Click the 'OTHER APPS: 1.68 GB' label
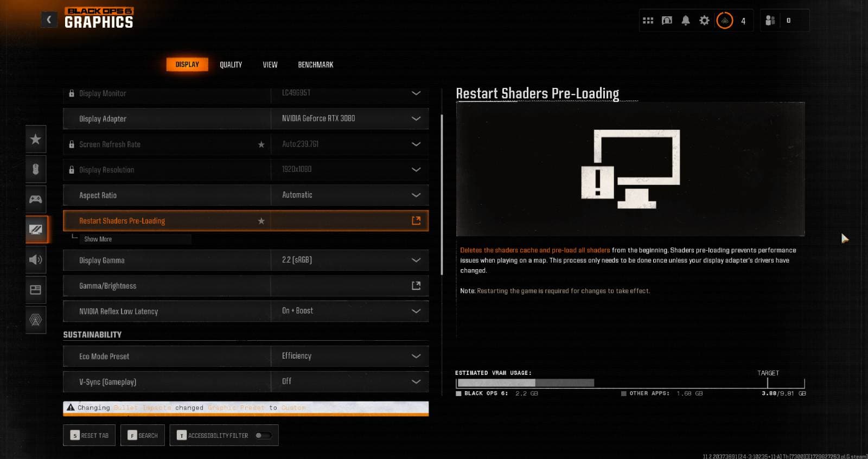Viewport: 868px width, 459px height. point(662,393)
